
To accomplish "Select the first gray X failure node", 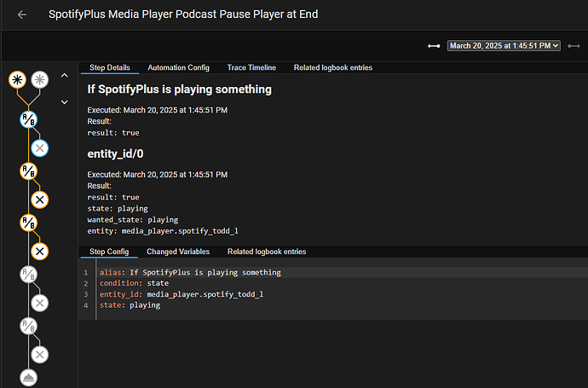I will [40, 303].
